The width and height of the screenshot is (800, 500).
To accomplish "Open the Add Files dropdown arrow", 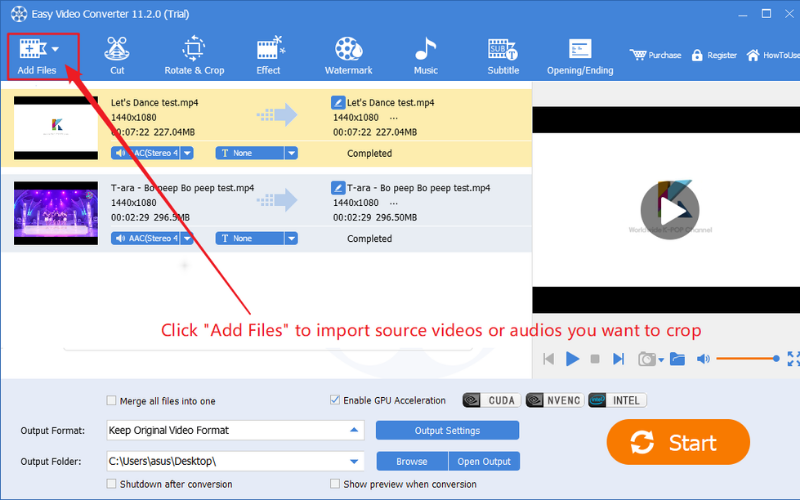I will [56, 49].
